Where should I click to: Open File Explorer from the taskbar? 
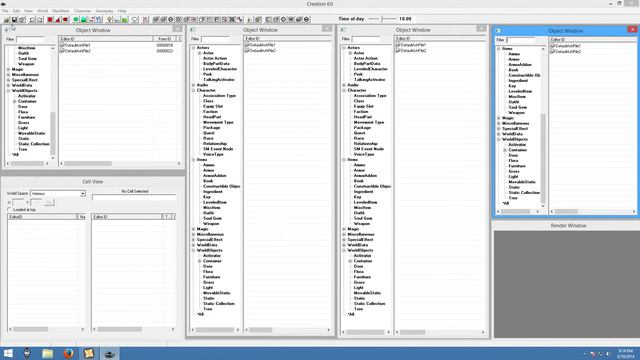click(47, 353)
